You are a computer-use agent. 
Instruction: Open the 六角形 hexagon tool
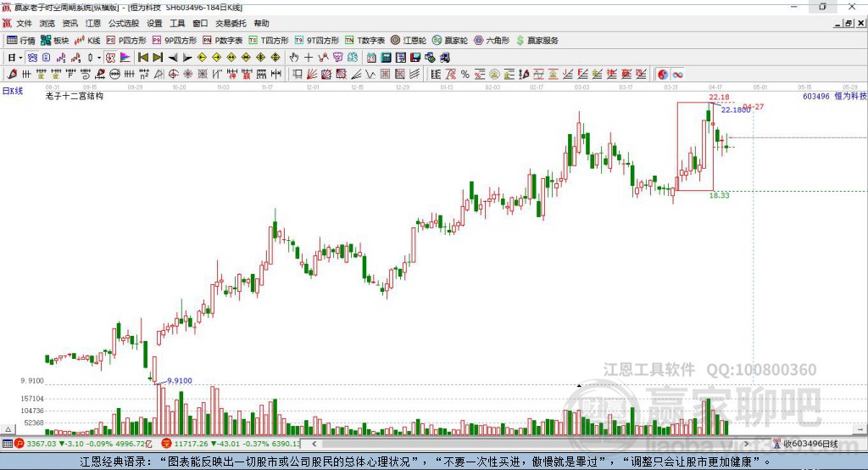point(492,41)
